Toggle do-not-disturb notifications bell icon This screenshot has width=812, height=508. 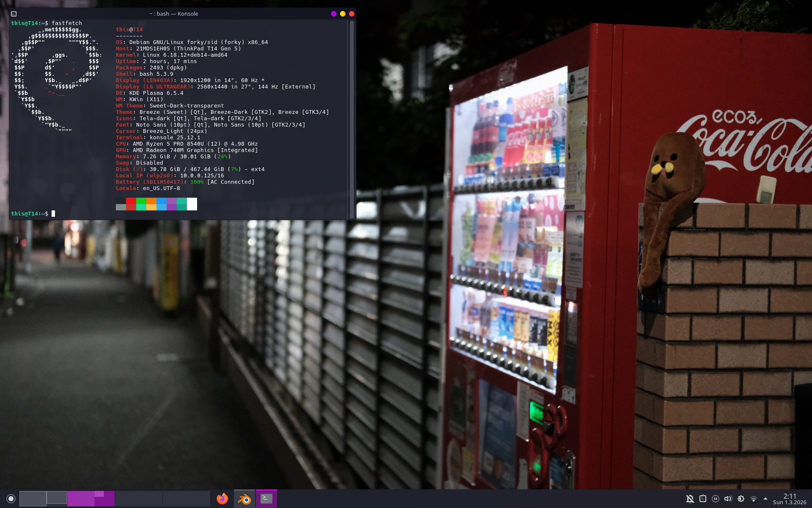[x=690, y=499]
